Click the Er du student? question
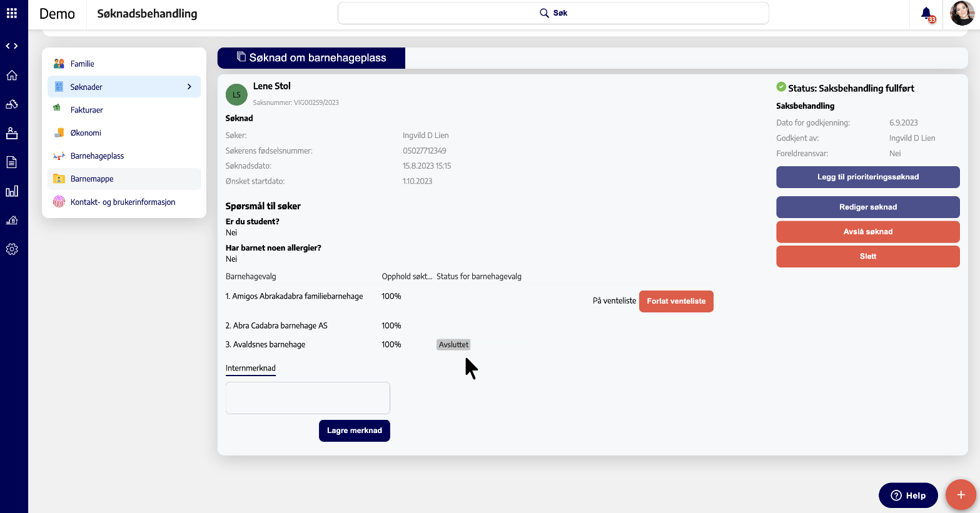980x513 pixels. 253,222
